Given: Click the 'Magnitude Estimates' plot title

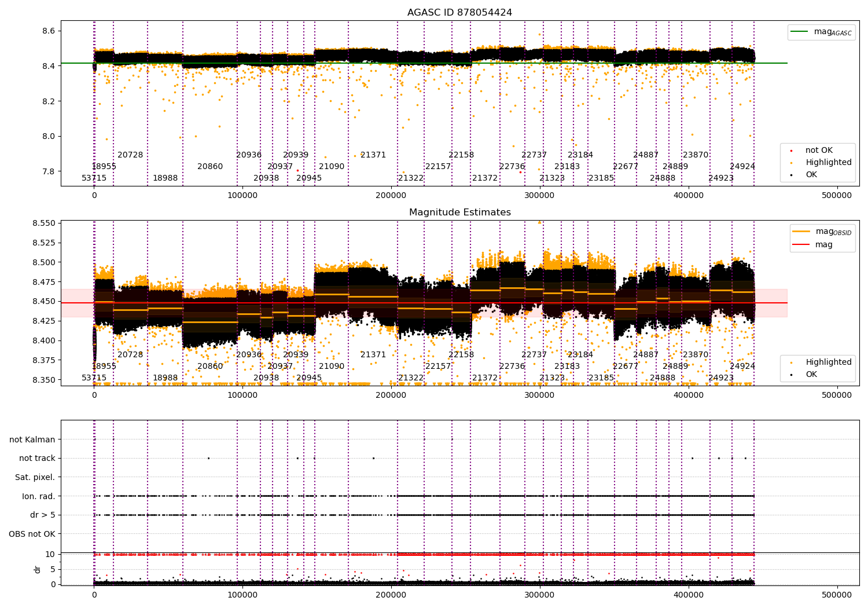Looking at the screenshot, I should (459, 213).
